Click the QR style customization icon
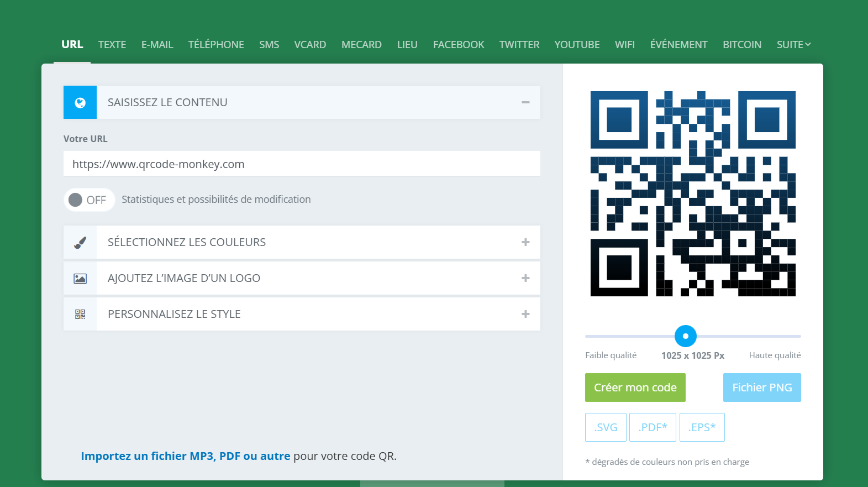Image resolution: width=868 pixels, height=487 pixels. click(80, 314)
